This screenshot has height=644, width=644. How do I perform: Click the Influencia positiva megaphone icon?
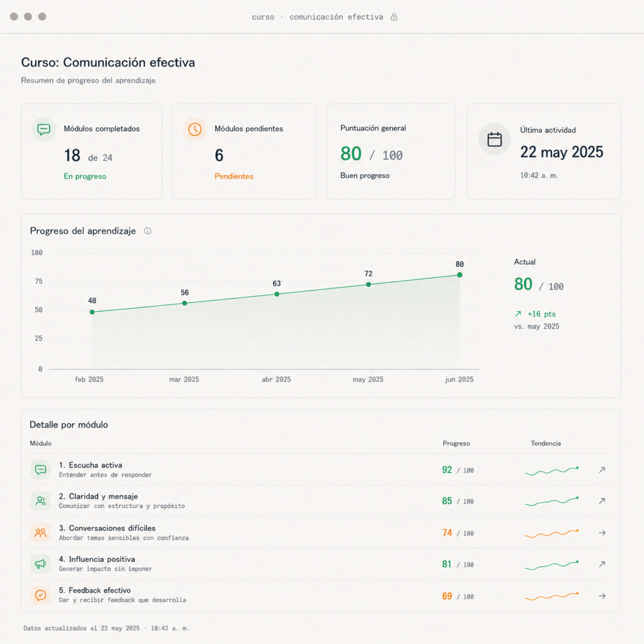click(40, 564)
